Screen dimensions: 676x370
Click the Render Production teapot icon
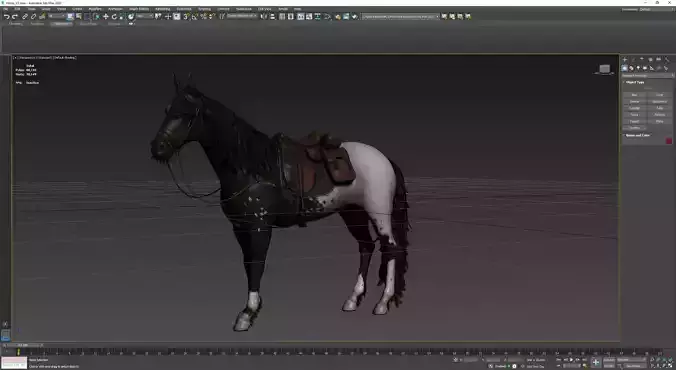point(354,16)
